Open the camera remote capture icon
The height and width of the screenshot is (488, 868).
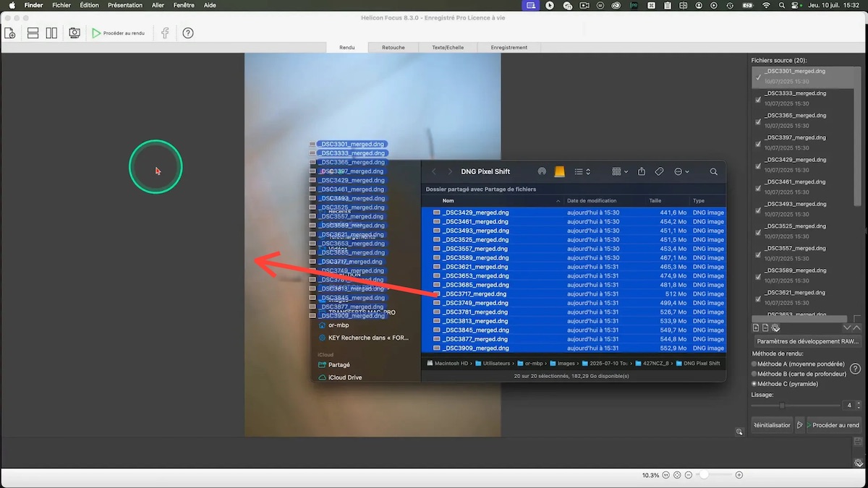click(75, 33)
